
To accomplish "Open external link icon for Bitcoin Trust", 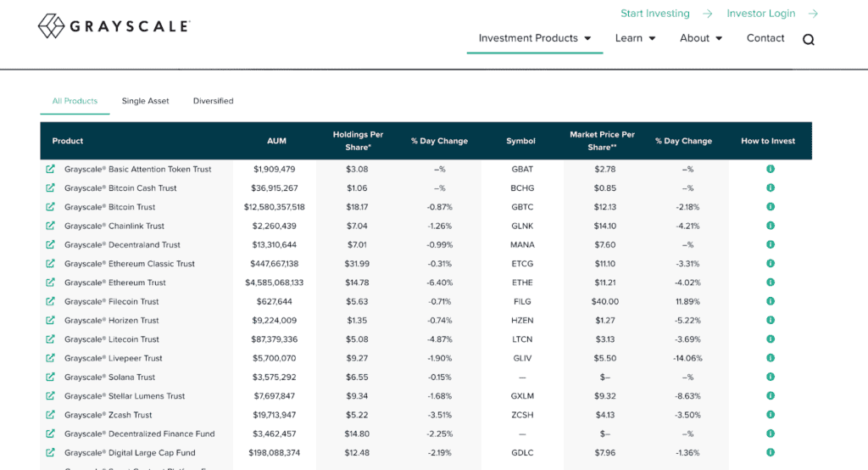I will 50,207.
